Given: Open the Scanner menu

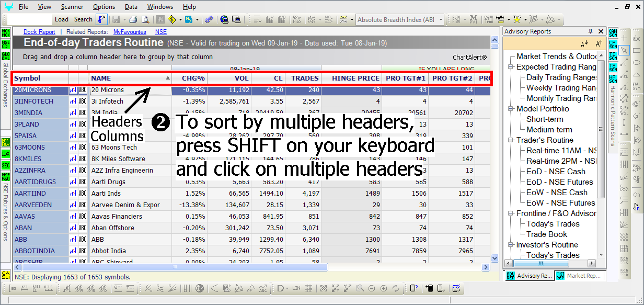Looking at the screenshot, I should (x=72, y=7).
